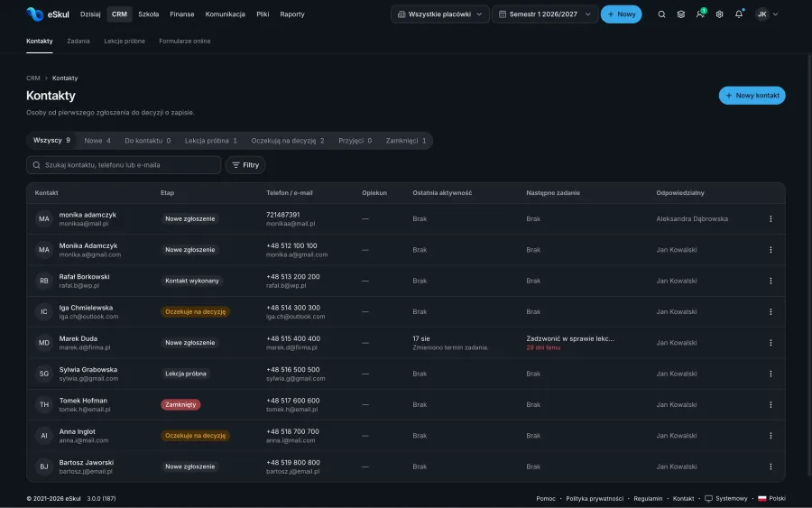
Task: Click the Nowy kontakt button
Action: pos(752,96)
